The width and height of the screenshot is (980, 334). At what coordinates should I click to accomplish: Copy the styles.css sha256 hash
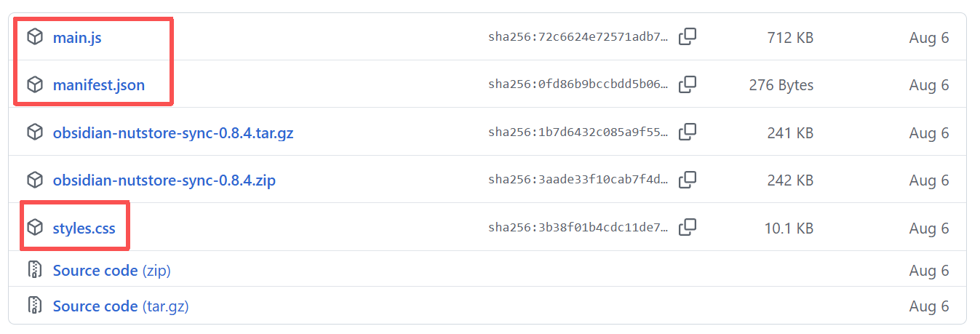tap(687, 228)
